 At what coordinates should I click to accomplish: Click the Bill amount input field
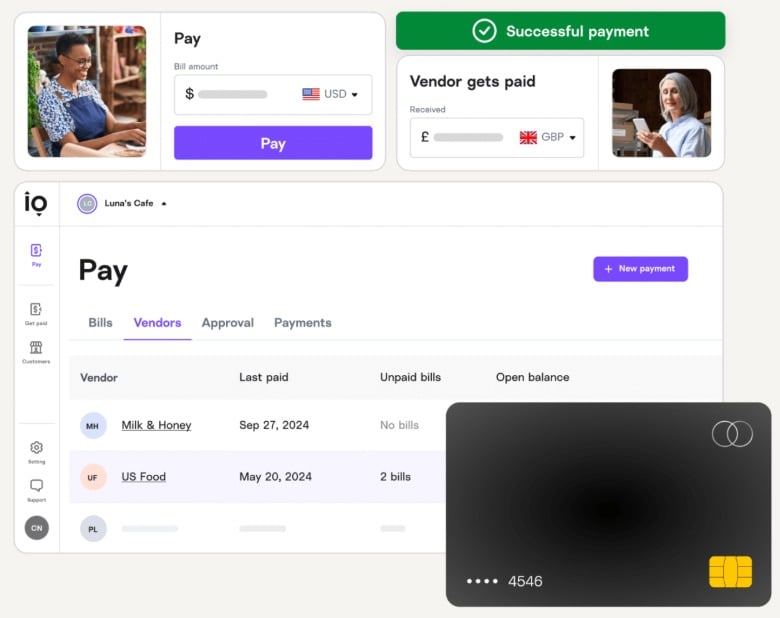(273, 95)
